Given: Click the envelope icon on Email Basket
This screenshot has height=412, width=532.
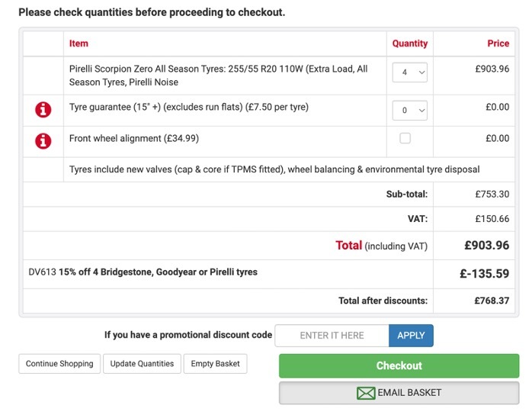Looking at the screenshot, I should pyautogui.click(x=366, y=394).
